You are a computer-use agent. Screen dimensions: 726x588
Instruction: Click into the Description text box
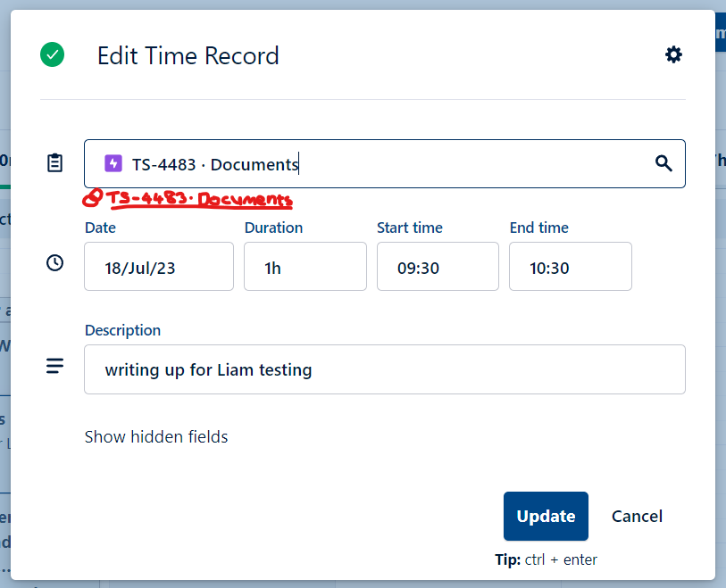(x=384, y=369)
